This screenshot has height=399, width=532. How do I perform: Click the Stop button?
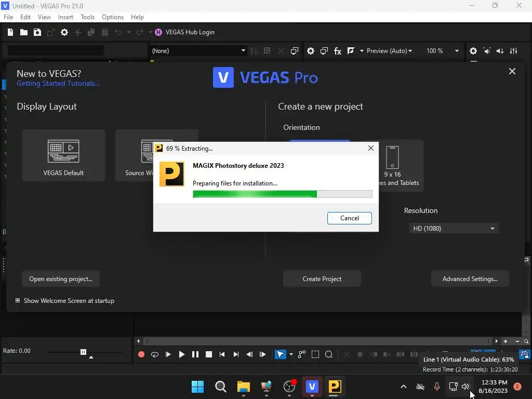pyautogui.click(x=209, y=354)
